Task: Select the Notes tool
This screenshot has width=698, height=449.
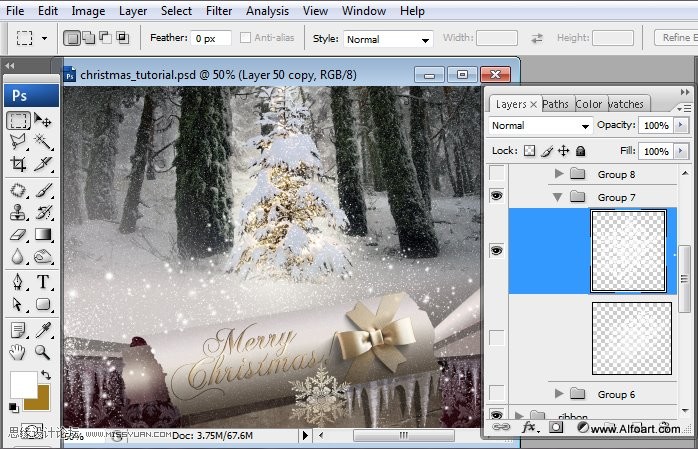Action: click(18, 330)
